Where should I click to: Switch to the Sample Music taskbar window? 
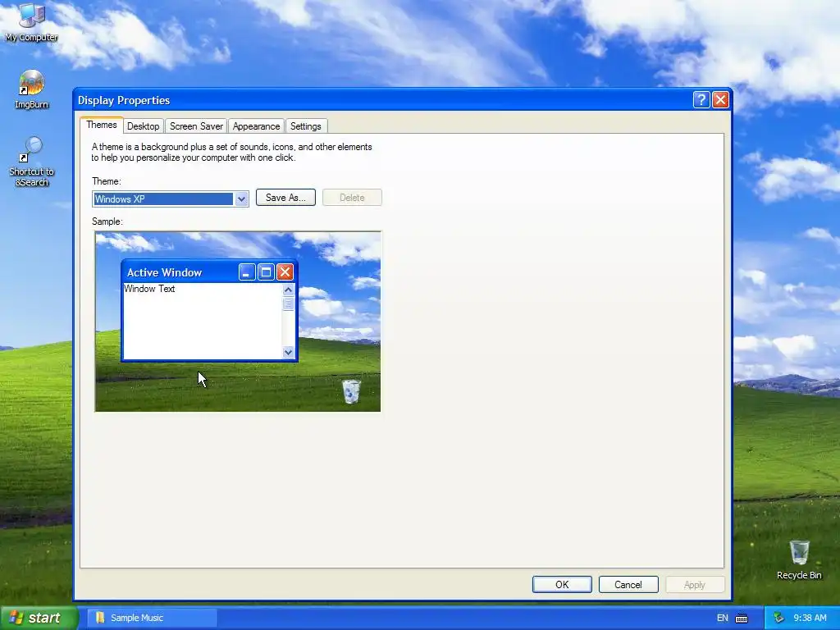click(152, 618)
